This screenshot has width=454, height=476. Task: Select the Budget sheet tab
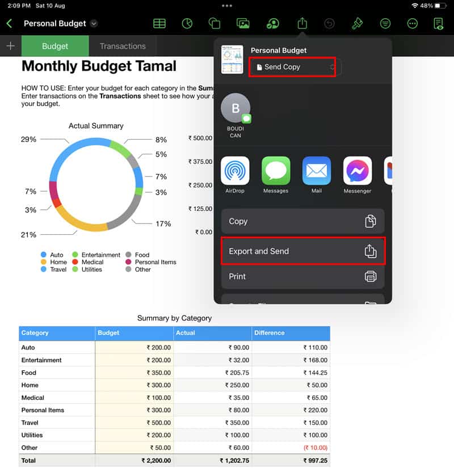(55, 46)
